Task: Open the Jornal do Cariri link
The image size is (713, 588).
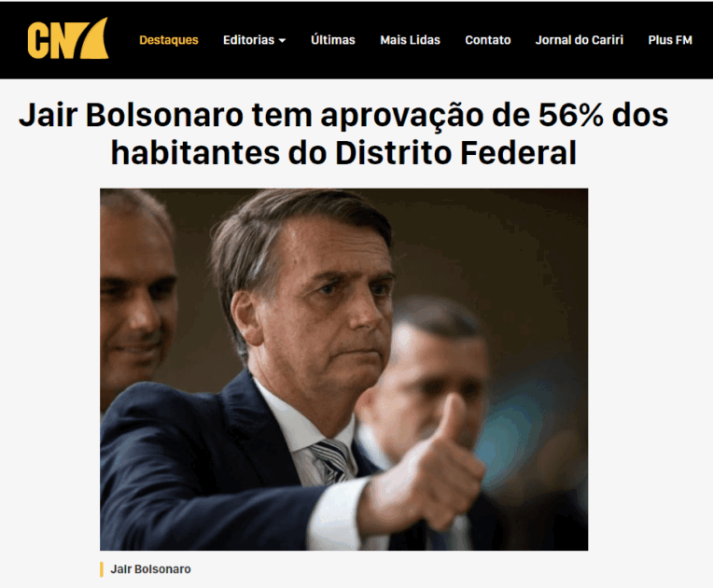Action: coord(580,40)
